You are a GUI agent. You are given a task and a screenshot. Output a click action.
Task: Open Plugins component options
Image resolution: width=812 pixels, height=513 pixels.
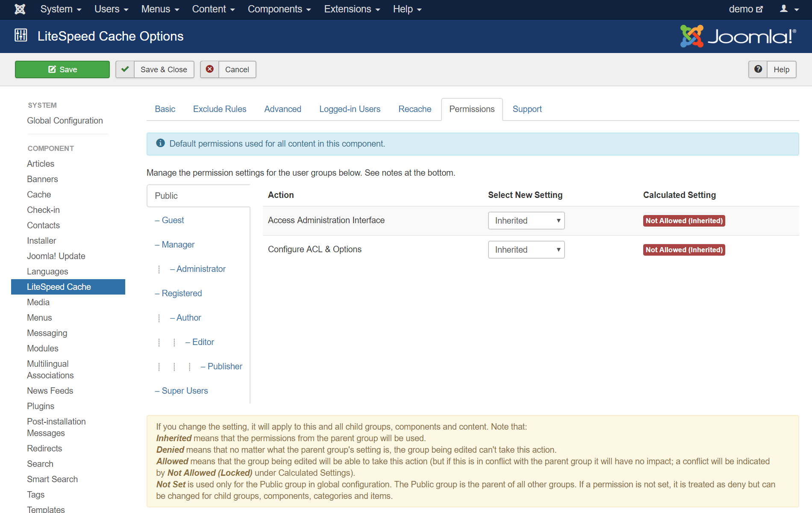[41, 406]
